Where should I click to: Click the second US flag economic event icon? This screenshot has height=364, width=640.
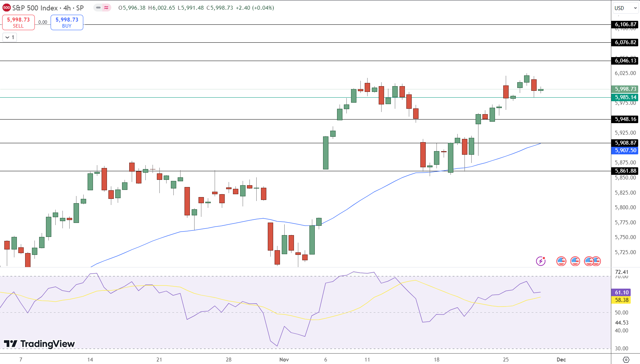point(575,261)
